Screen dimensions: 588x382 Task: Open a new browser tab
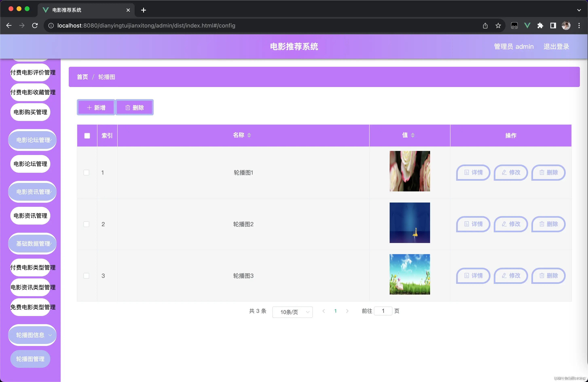click(143, 10)
